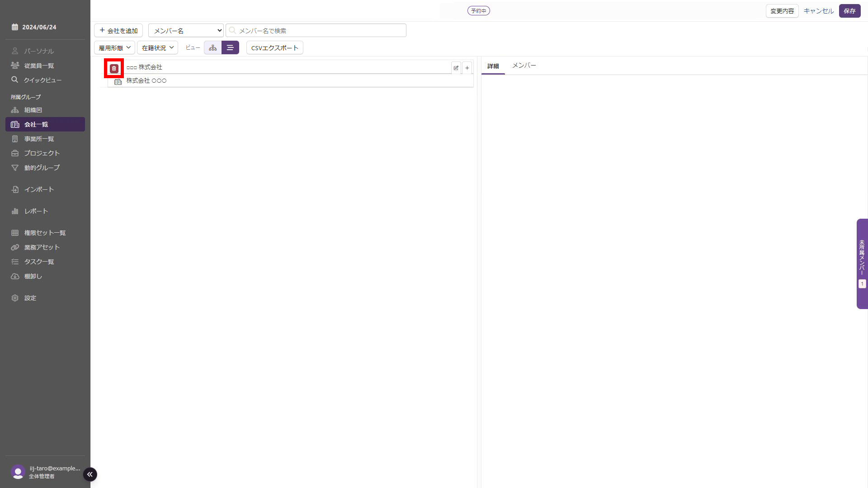
Task: Click the 変更内容 button
Action: coord(782,11)
